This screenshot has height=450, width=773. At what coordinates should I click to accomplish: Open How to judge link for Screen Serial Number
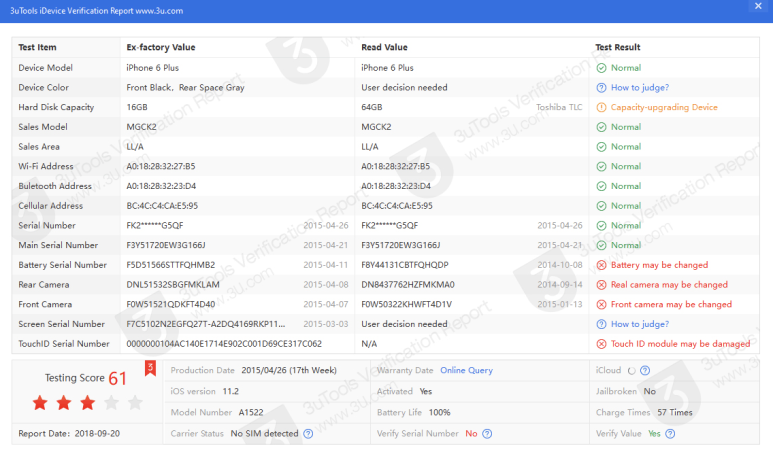click(639, 324)
